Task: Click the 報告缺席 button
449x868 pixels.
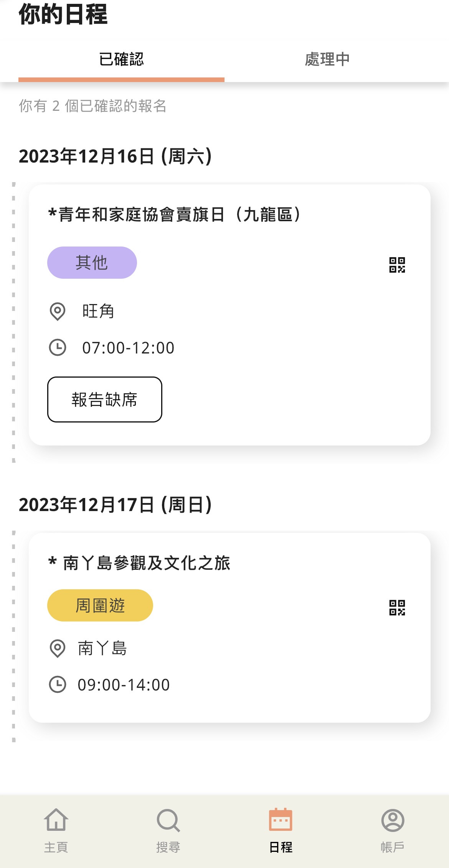Action: [105, 399]
